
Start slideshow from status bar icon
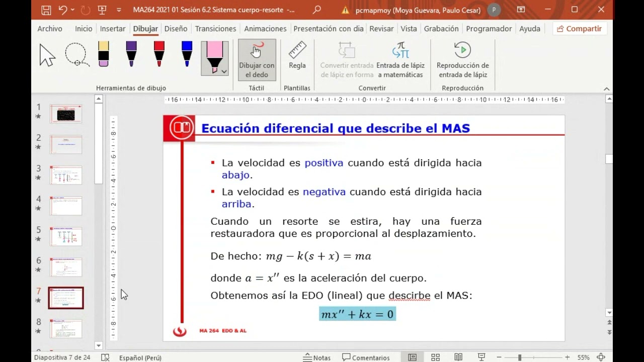(x=481, y=357)
